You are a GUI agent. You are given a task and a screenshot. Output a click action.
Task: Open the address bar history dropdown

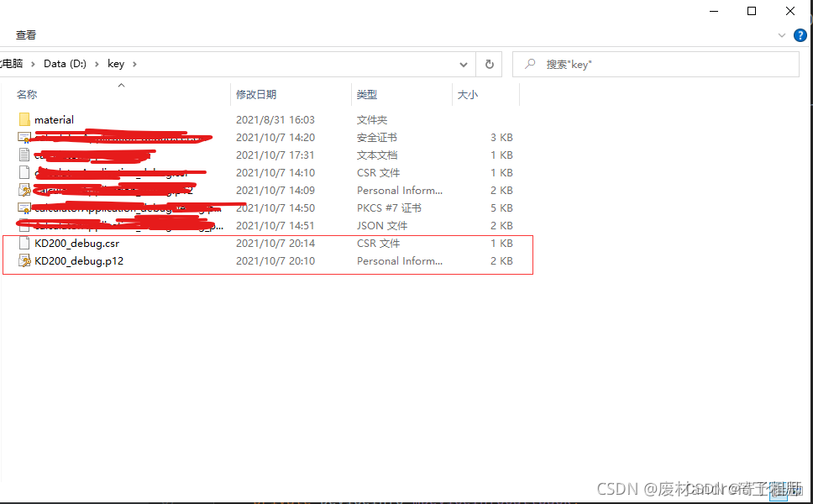pyautogui.click(x=464, y=65)
